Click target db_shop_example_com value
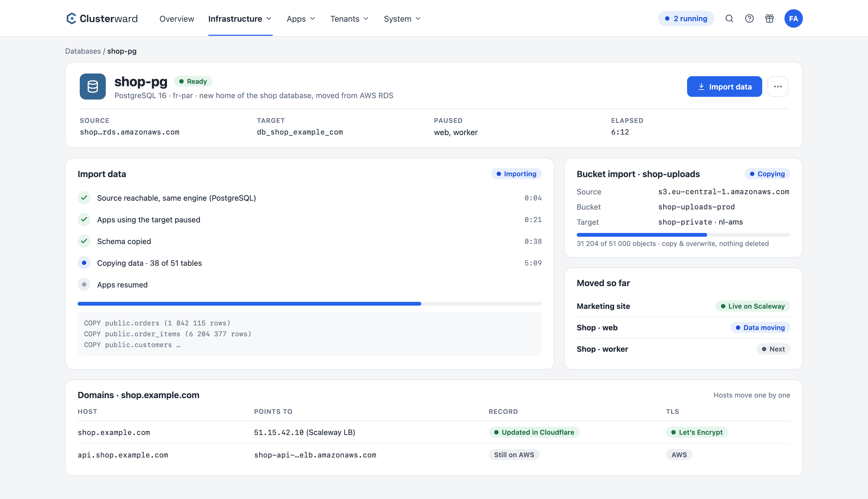868x499 pixels. 300,132
